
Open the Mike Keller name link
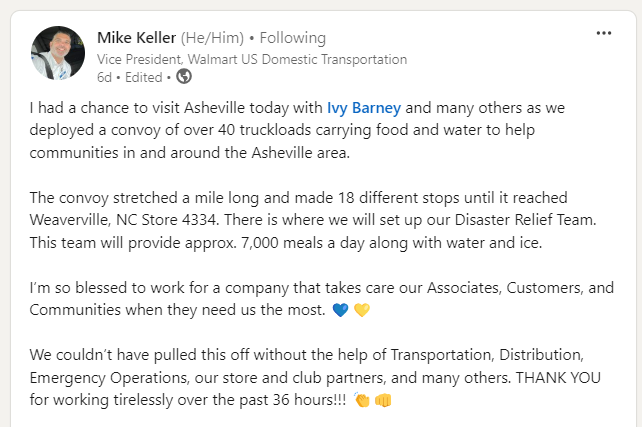[136, 38]
